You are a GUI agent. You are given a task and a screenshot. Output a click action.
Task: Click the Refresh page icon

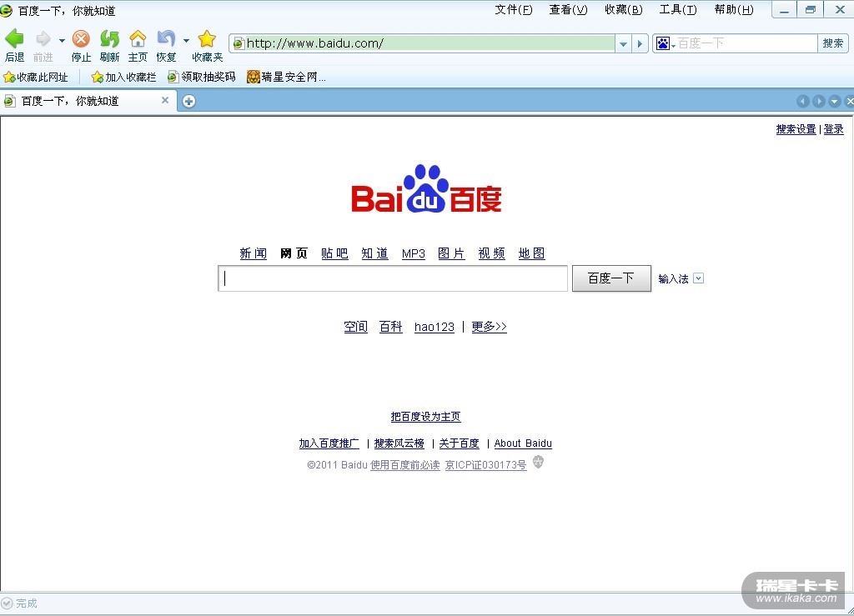tap(109, 39)
